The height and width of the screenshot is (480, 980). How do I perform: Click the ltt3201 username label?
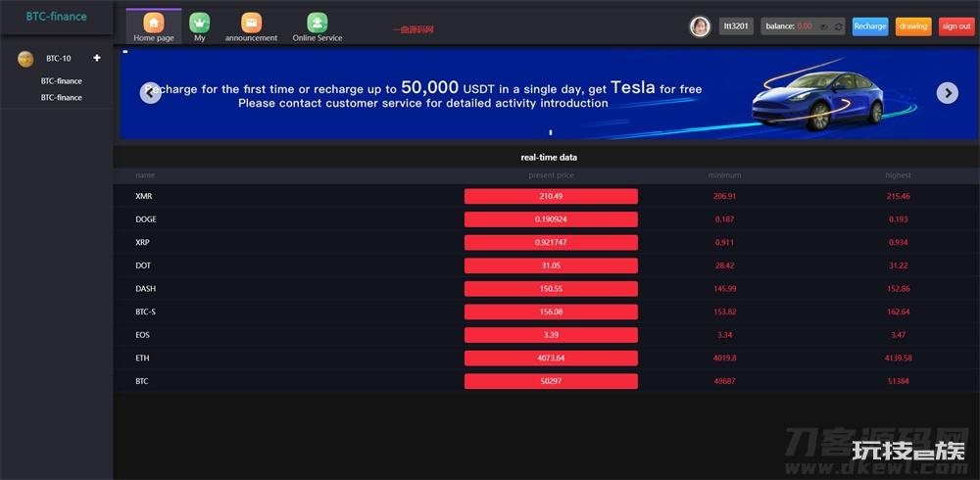coord(736,26)
